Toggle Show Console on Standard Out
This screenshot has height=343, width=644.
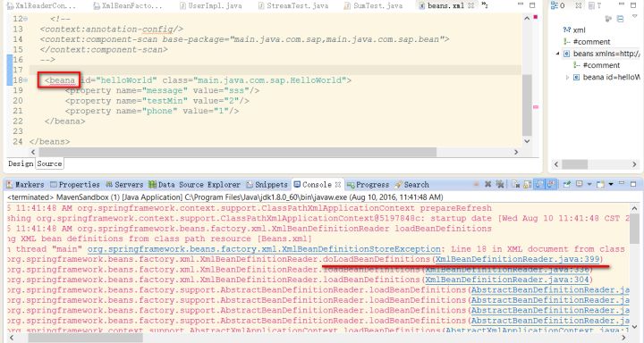tap(539, 184)
